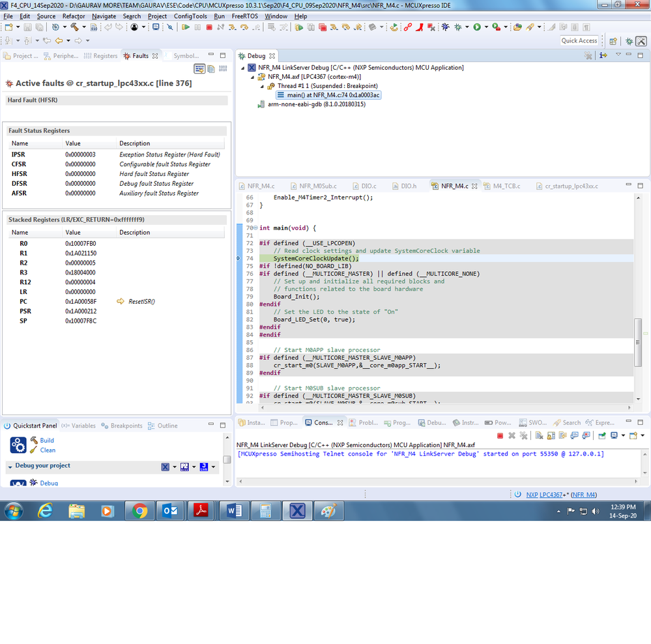The height and width of the screenshot is (644, 651).
Task: Close the Faults view tab
Action: [x=155, y=55]
